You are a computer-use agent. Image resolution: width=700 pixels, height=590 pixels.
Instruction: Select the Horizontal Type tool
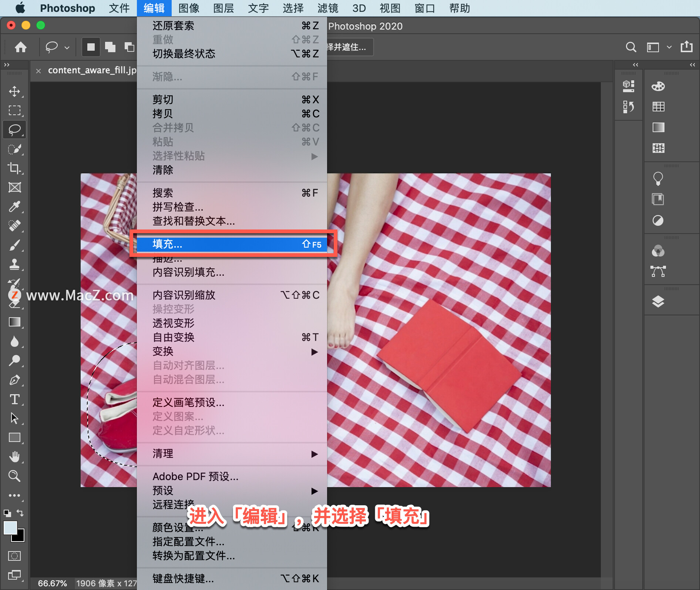click(x=14, y=399)
